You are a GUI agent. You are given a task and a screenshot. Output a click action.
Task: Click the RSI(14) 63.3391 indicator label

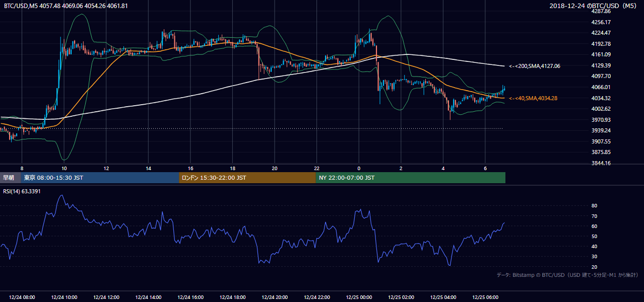[x=22, y=191]
